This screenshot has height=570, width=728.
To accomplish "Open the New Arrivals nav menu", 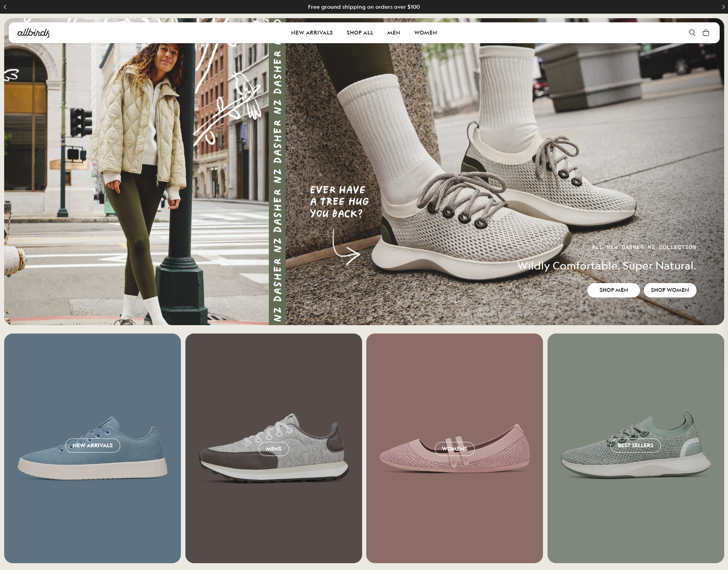I will 312,33.
